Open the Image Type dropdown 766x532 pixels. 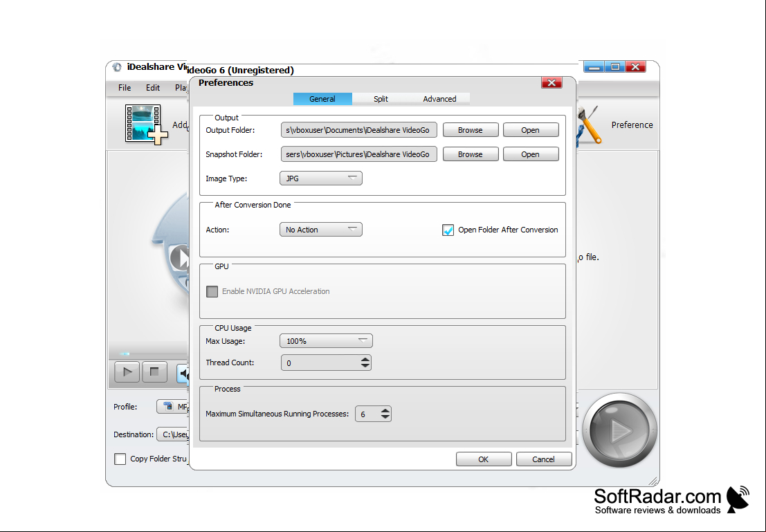click(321, 178)
